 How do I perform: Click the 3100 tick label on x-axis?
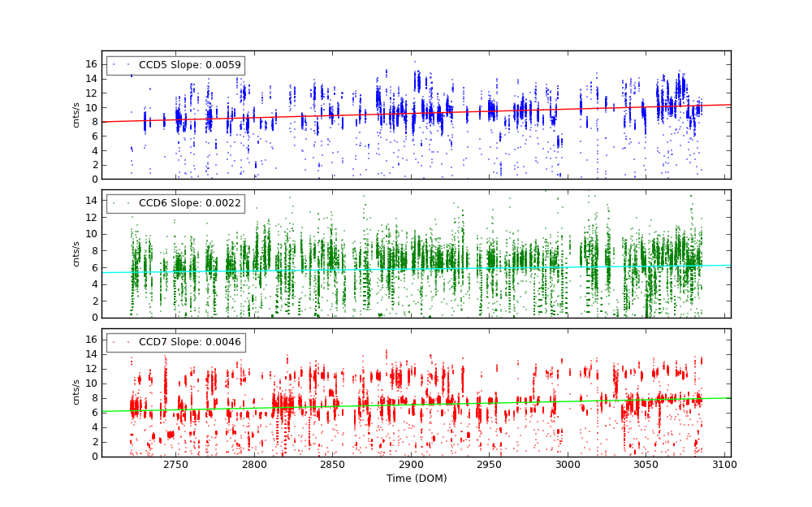724,465
